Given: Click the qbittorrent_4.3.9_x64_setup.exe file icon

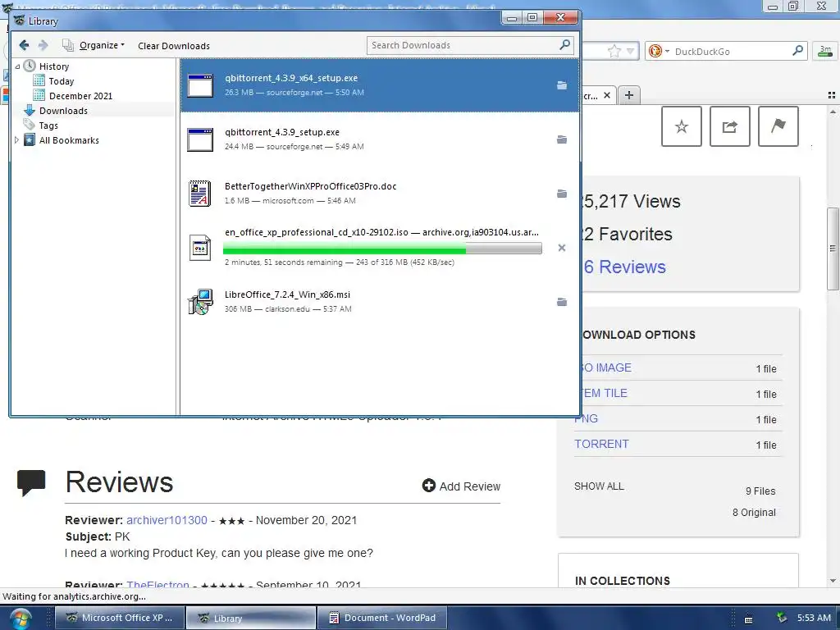Looking at the screenshot, I should (200, 85).
